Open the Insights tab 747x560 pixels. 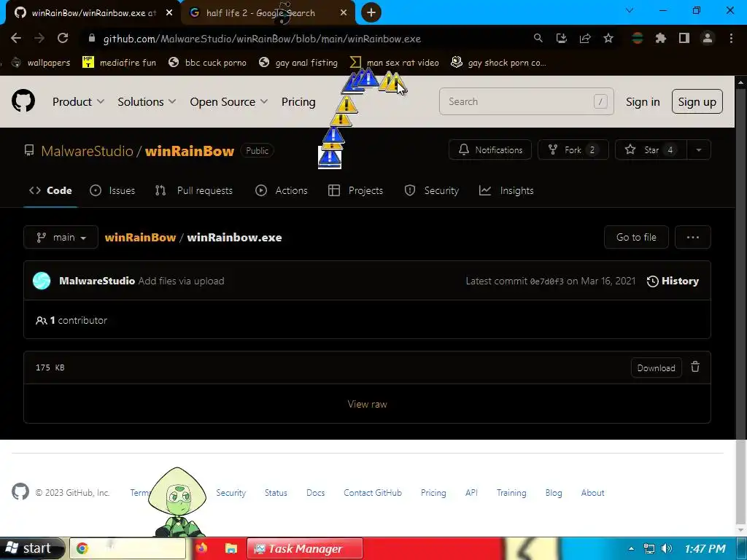(506, 190)
